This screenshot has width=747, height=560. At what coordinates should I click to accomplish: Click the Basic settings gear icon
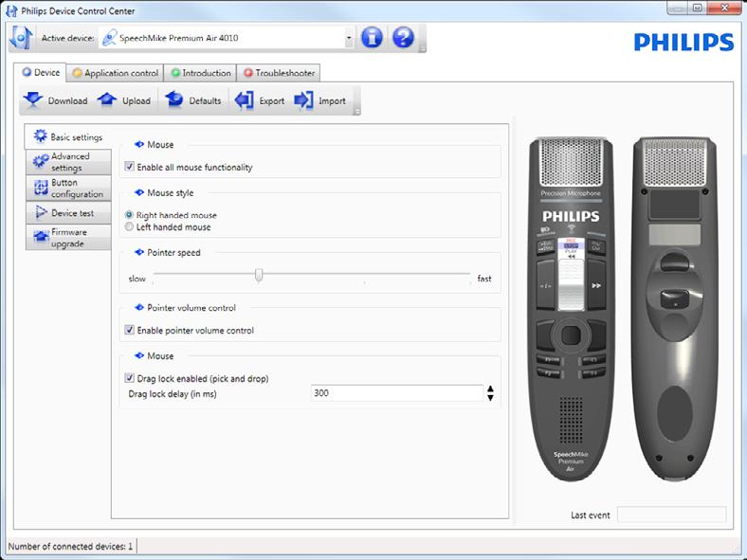(40, 136)
